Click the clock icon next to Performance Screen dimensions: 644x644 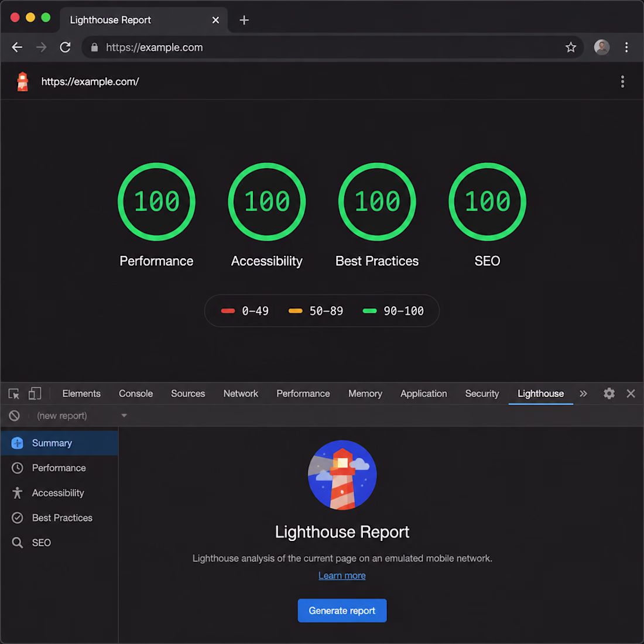(x=17, y=468)
